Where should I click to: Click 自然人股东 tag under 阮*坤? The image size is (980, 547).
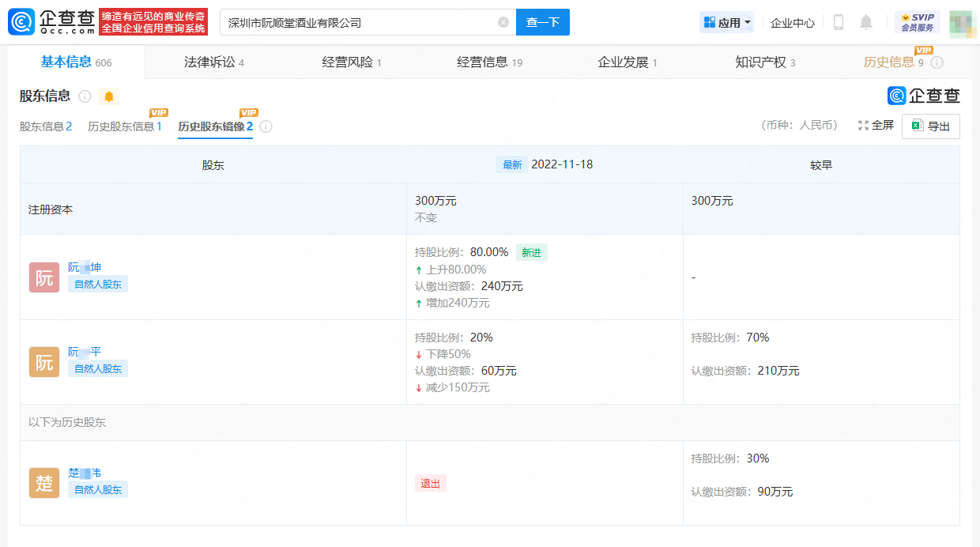[x=98, y=284]
